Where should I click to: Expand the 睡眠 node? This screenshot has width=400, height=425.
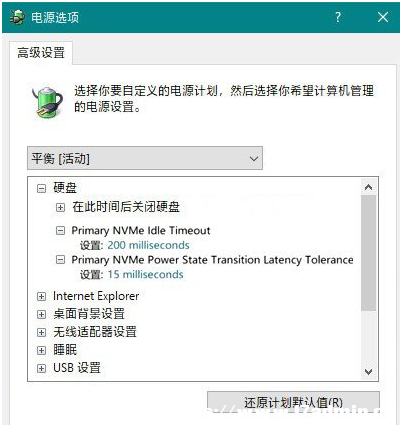point(41,350)
